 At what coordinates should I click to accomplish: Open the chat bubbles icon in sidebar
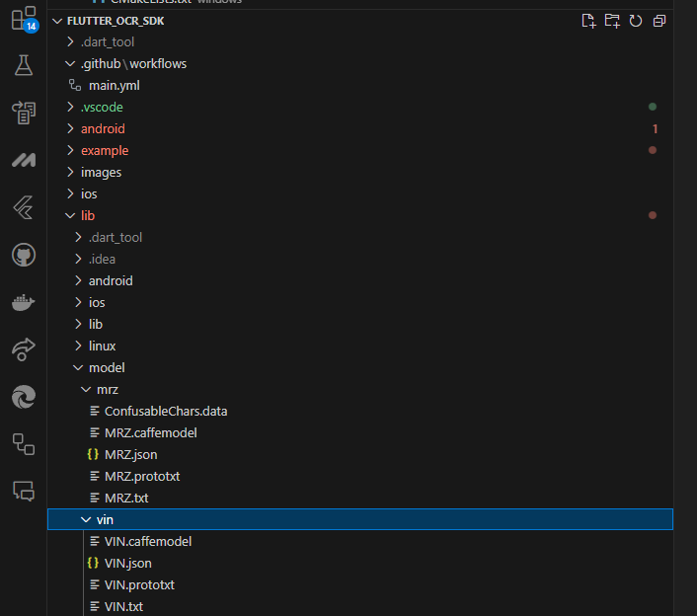[23, 490]
